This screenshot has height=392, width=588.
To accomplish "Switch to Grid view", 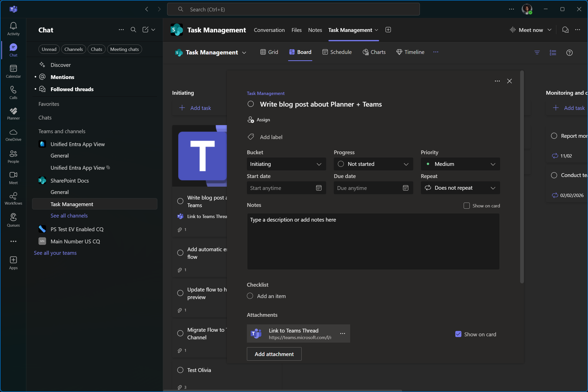I will [269, 52].
